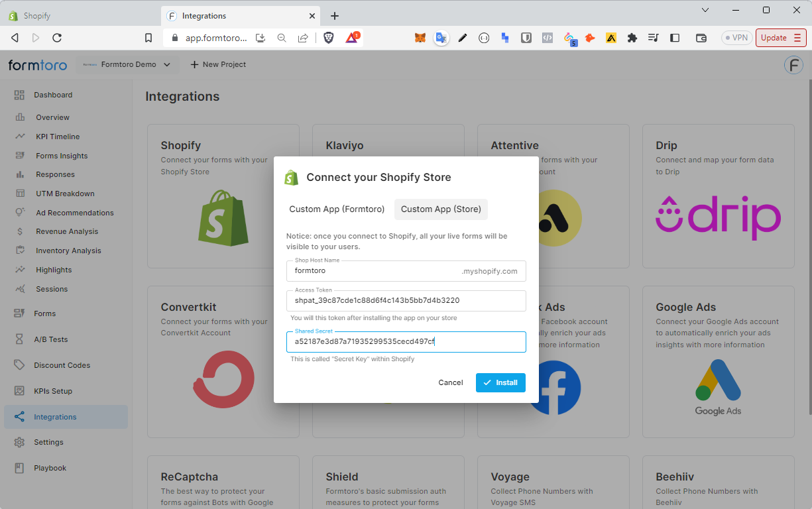
Task: Click the Shop Host Name field
Action: pos(406,271)
